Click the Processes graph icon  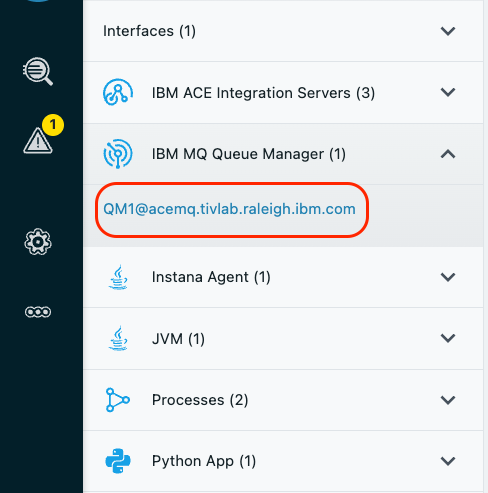pos(117,400)
